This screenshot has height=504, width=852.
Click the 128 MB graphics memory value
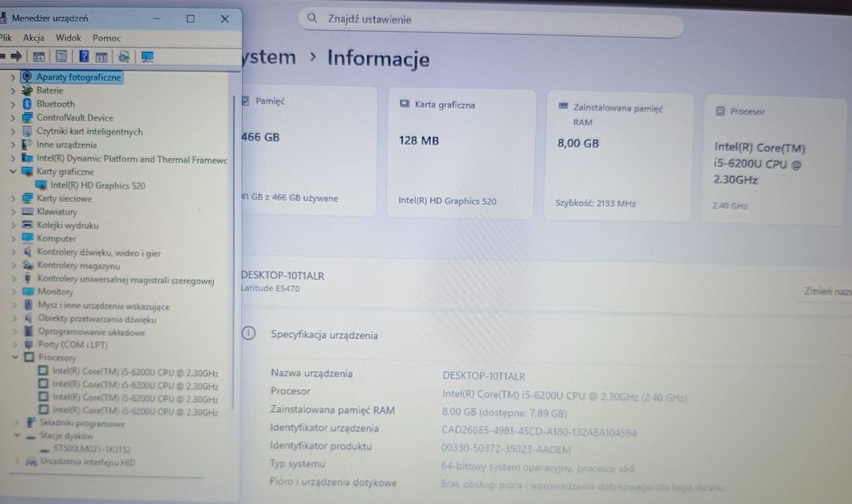tap(419, 140)
